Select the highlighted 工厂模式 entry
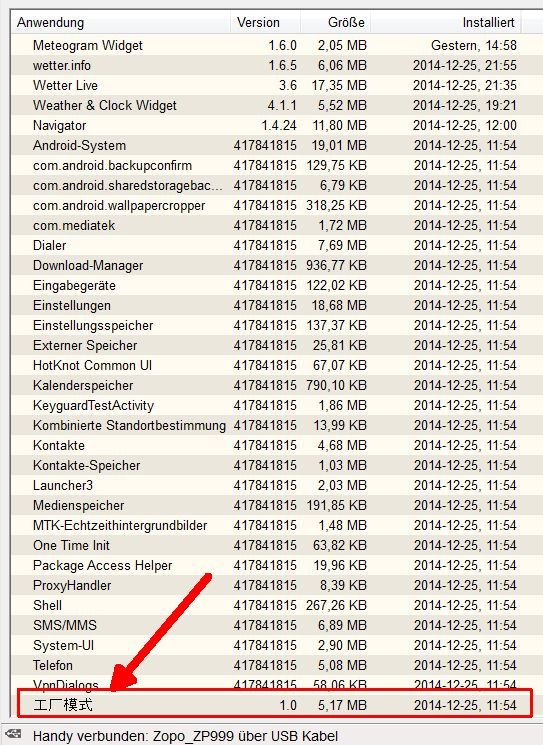 [274, 705]
